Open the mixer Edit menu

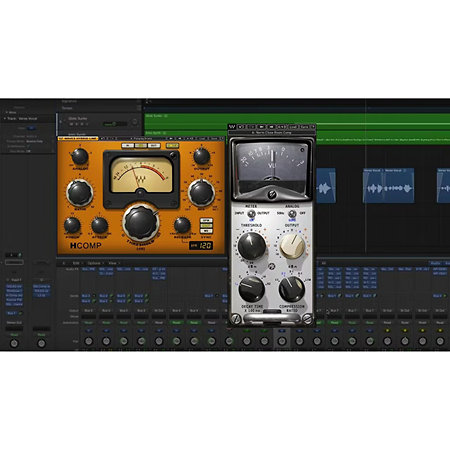pos(76,263)
